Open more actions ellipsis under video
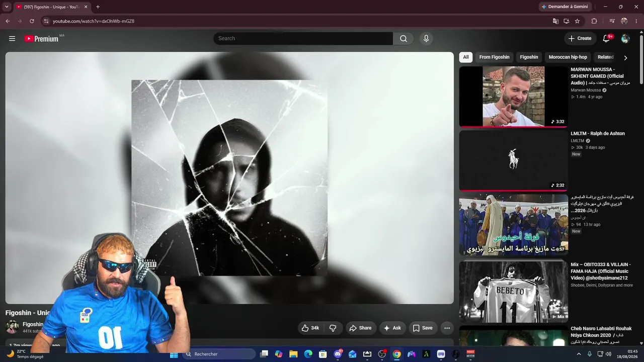This screenshot has height=362, width=644. coord(447,328)
